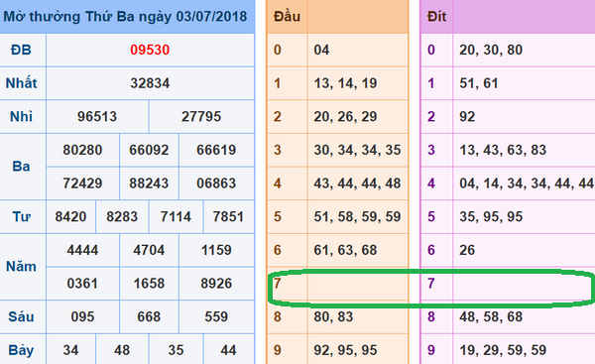Select Đầu row values '92, 95, 95'
595x364 pixels.
pyautogui.click(x=345, y=350)
